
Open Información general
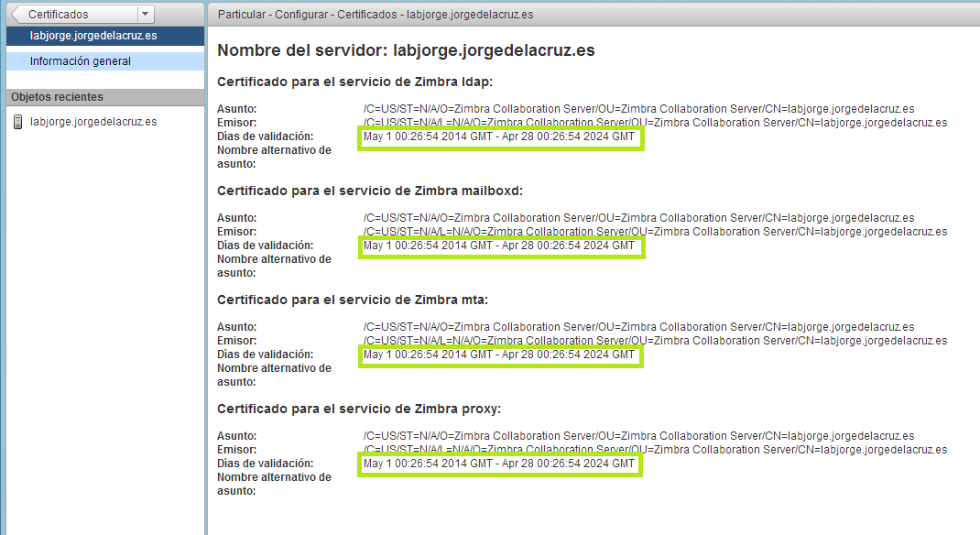click(105, 61)
